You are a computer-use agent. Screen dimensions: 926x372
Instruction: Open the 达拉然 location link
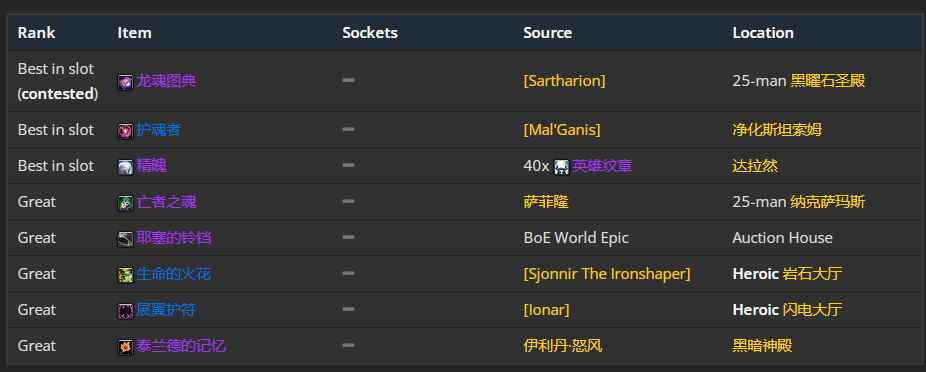[x=755, y=165]
